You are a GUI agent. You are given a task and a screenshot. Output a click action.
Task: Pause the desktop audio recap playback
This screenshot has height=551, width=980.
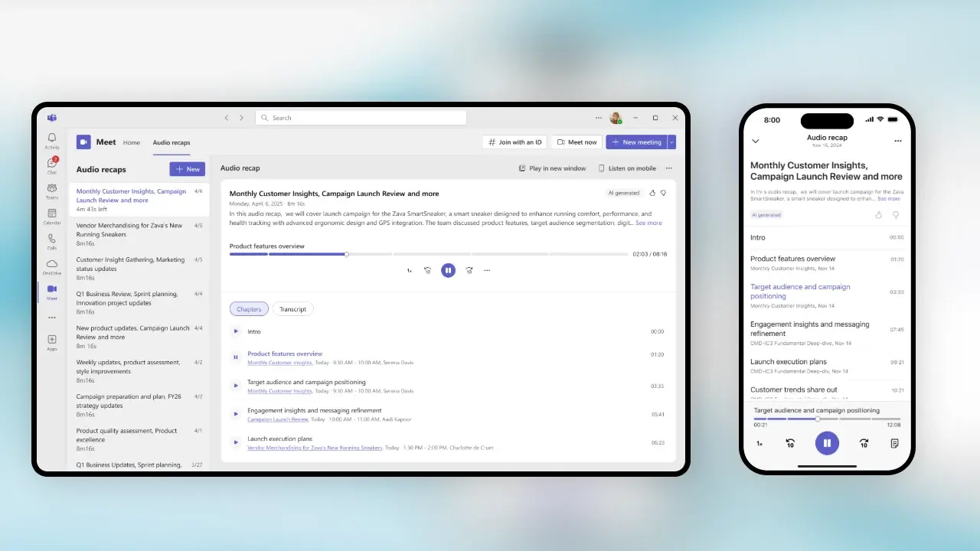click(x=448, y=270)
